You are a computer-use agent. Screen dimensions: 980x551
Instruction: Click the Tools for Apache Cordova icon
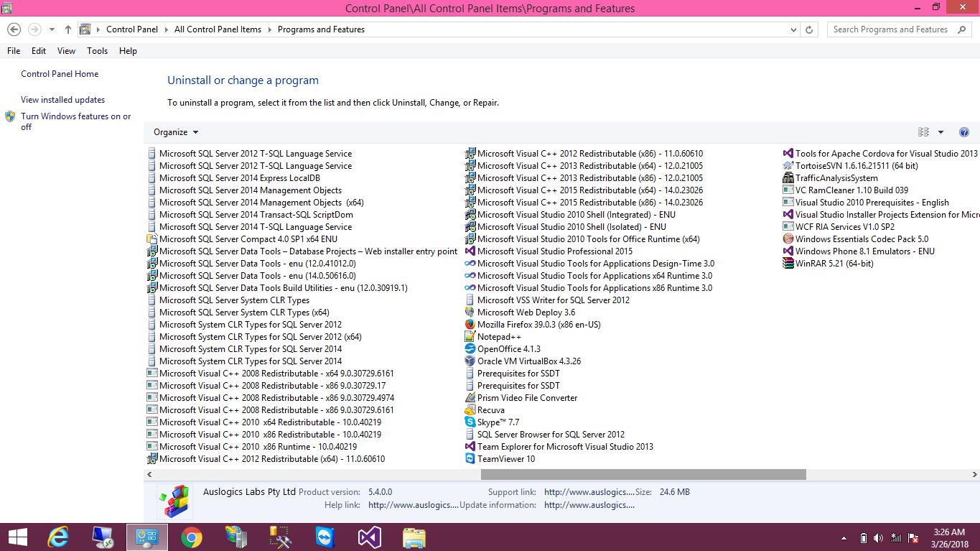[788, 154]
